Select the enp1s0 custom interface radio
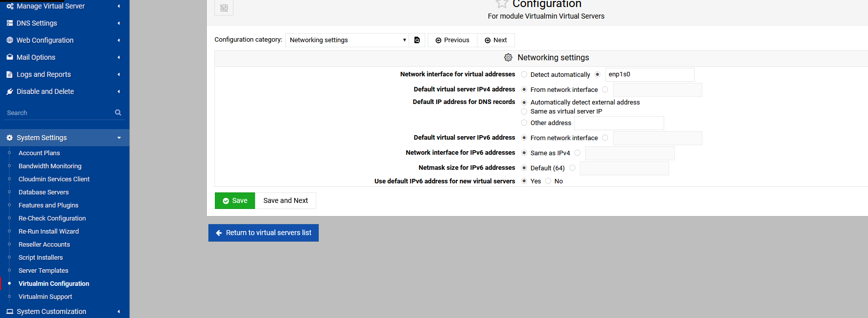Screen dimensions: 868x318 pyautogui.click(x=597, y=74)
